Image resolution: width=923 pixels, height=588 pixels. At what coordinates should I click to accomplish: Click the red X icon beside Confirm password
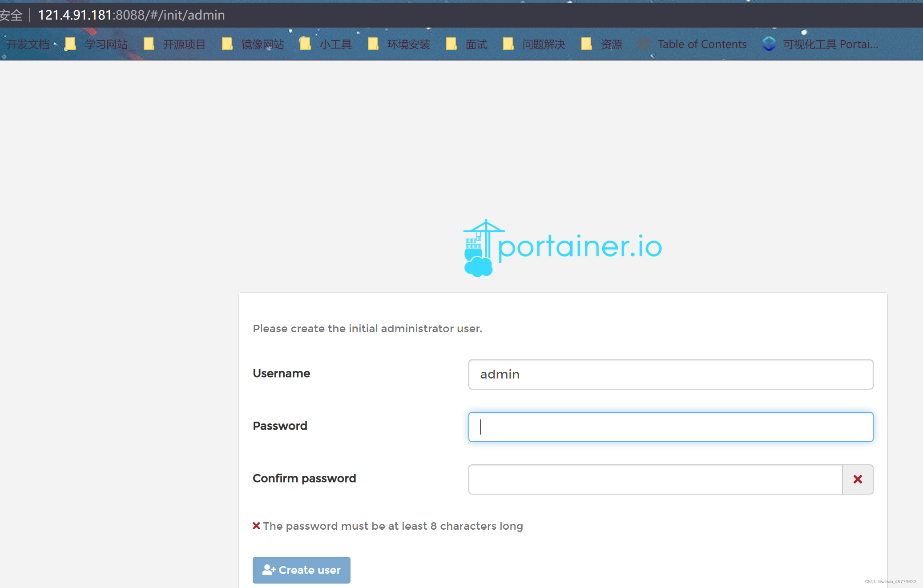click(857, 479)
